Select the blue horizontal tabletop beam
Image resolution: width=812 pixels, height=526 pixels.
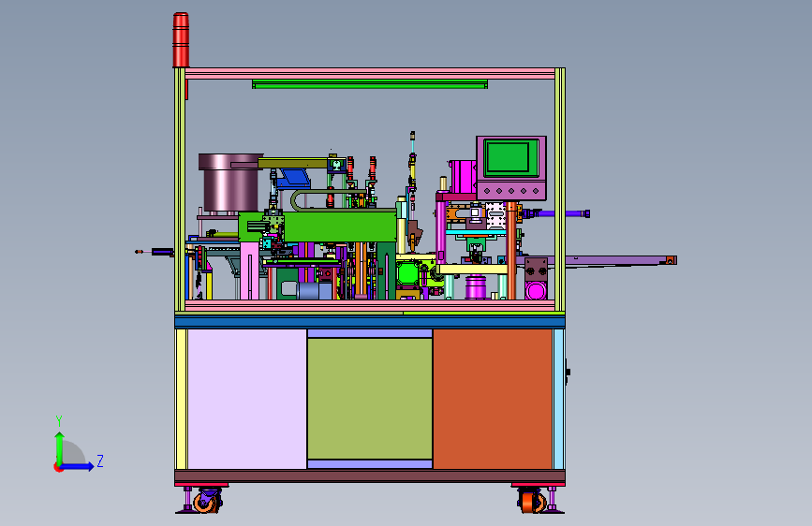(370, 322)
